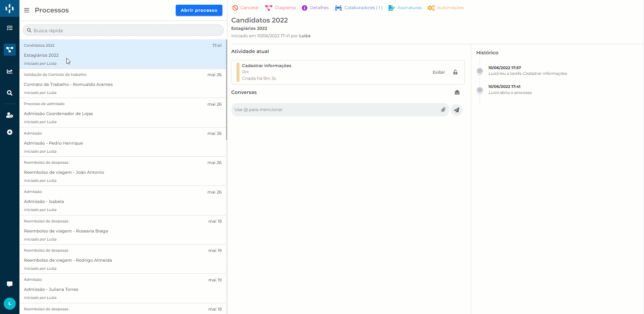This screenshot has height=314, width=644.
Task: Click the task list icon in sidebar
Action: tap(10, 28)
